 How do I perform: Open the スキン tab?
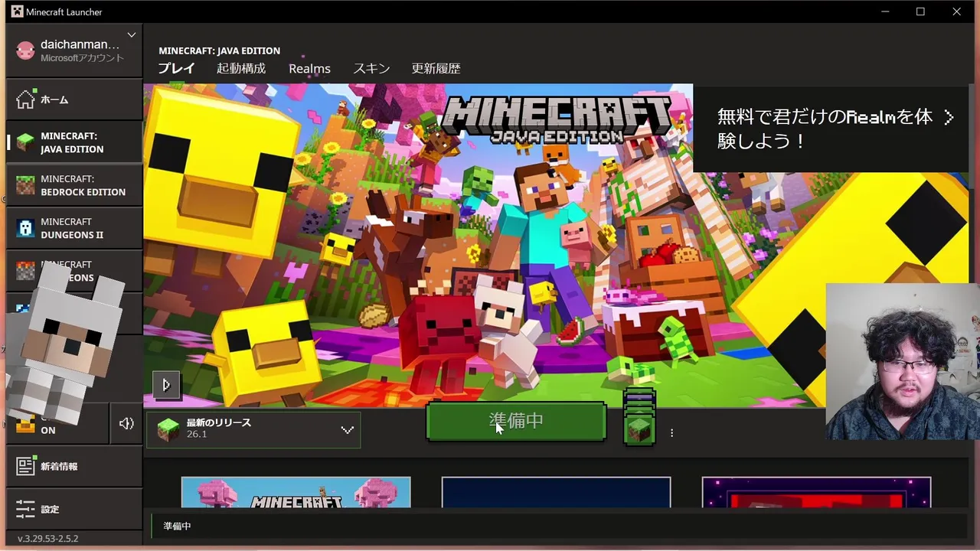pyautogui.click(x=371, y=68)
